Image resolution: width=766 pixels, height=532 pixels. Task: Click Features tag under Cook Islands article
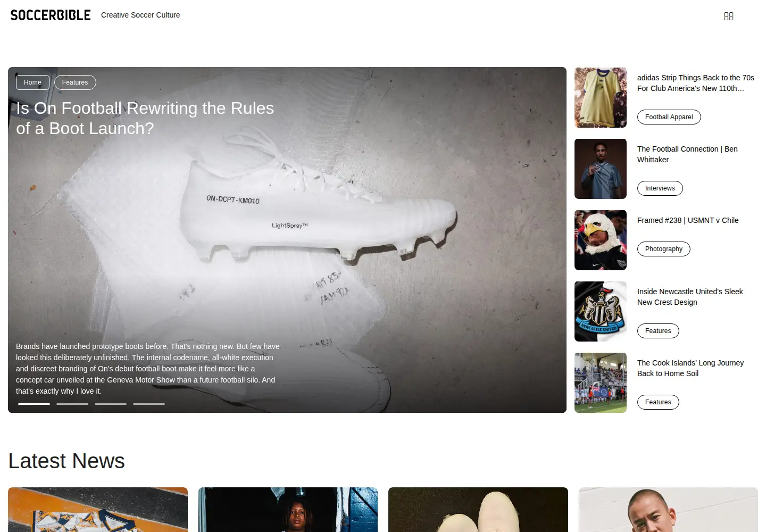point(658,402)
